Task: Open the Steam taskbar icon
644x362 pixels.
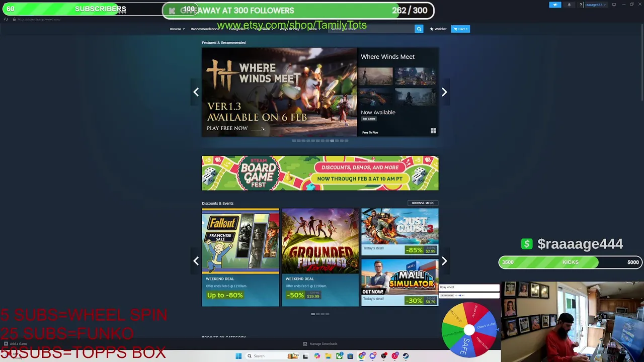Action: point(406,356)
